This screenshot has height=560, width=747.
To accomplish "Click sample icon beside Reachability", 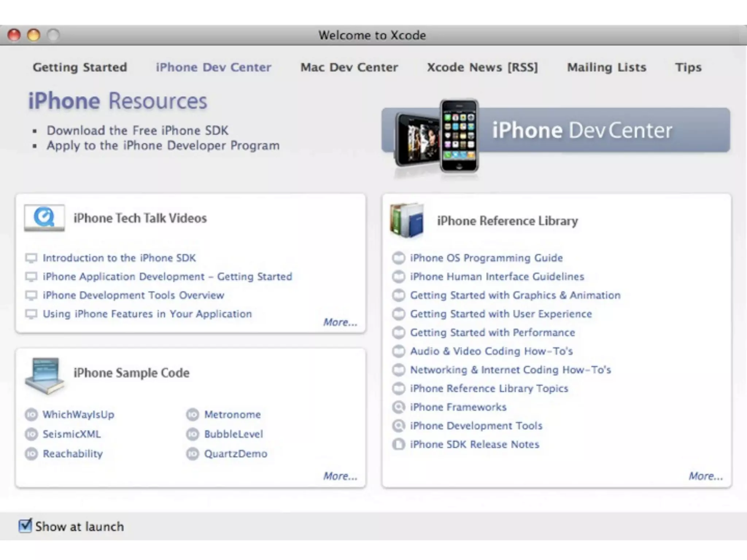I will pyautogui.click(x=31, y=454).
